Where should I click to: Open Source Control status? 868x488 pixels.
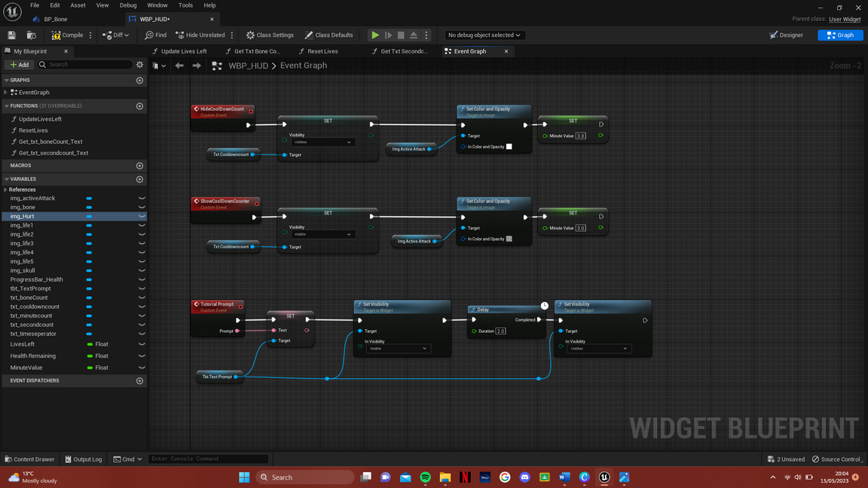[836, 459]
